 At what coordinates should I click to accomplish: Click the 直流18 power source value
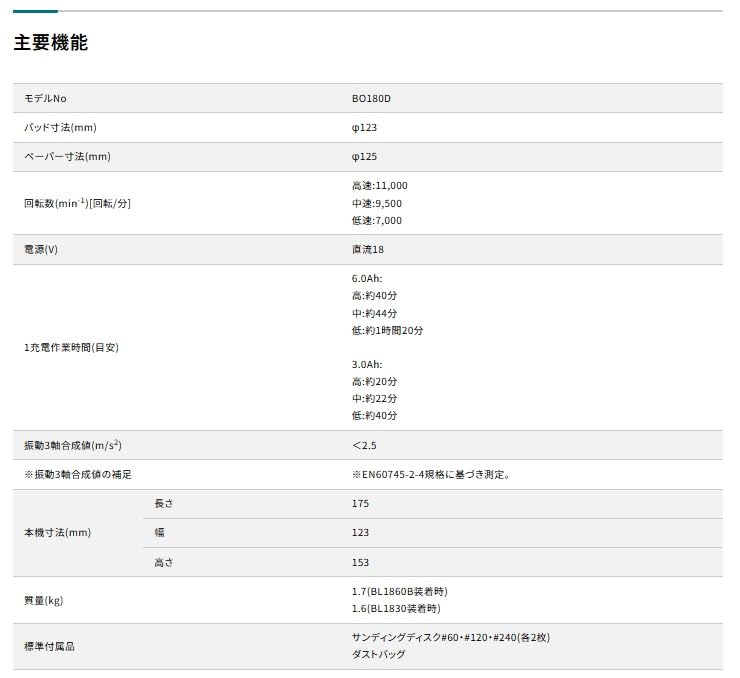tap(367, 250)
